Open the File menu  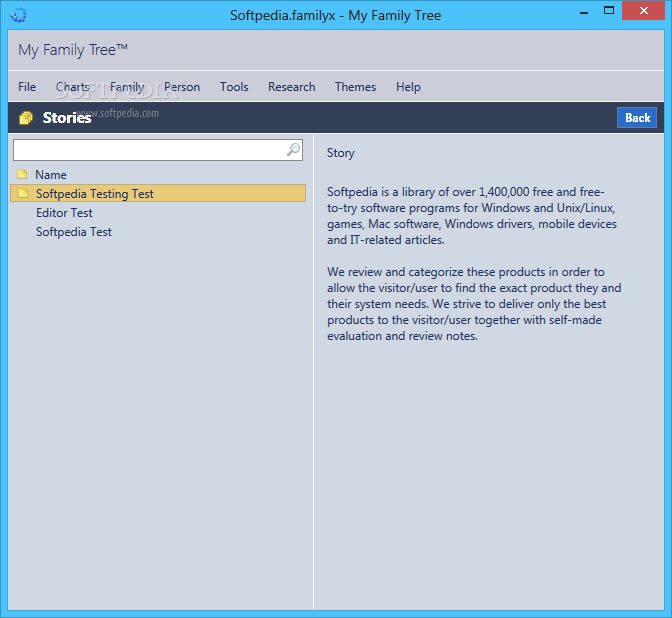click(27, 87)
